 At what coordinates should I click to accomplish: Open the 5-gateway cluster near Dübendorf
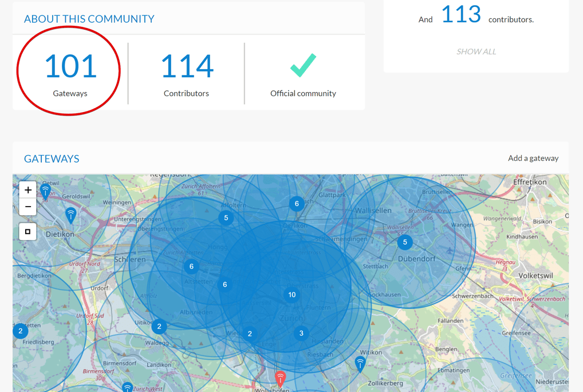tap(405, 242)
